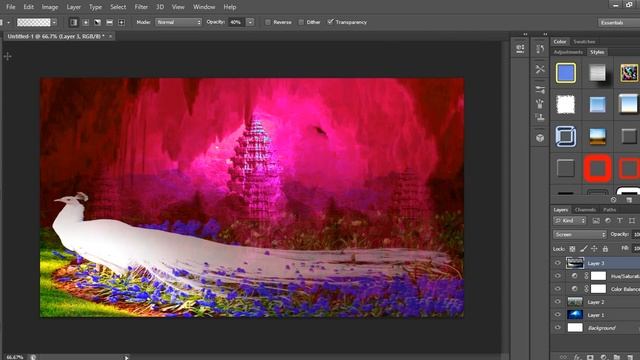Lock all padlock icon
The image size is (640, 360).
pyautogui.click(x=605, y=249)
